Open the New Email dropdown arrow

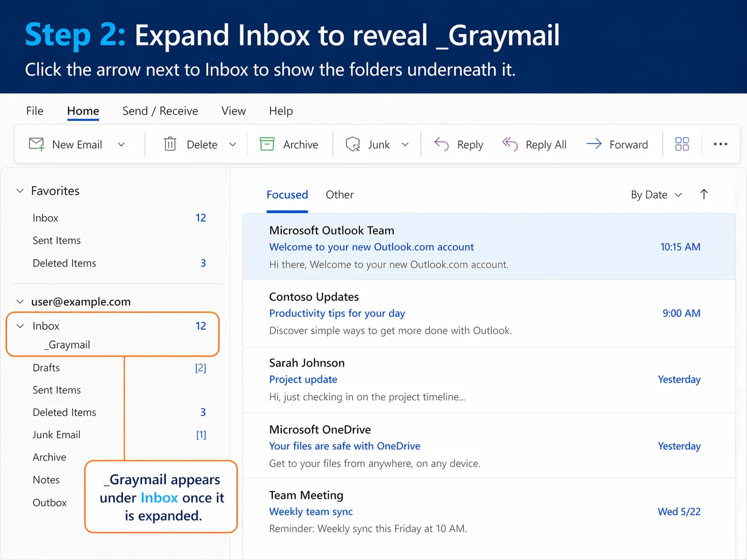pos(121,145)
